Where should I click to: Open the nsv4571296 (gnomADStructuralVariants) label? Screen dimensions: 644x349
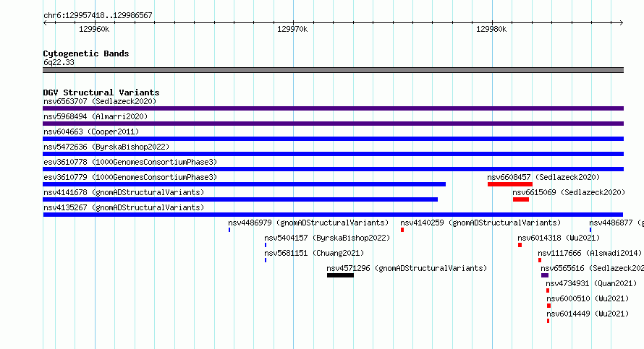(x=407, y=268)
